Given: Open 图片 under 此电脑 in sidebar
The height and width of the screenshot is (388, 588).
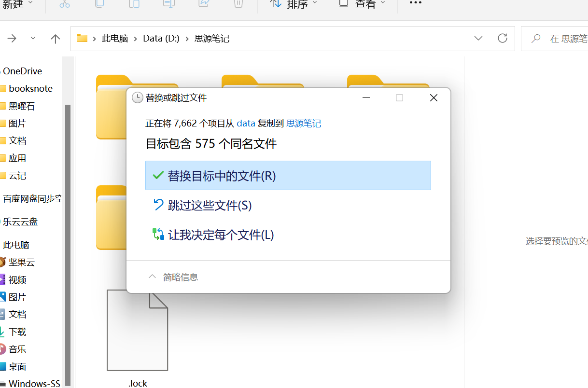Looking at the screenshot, I should [x=17, y=297].
